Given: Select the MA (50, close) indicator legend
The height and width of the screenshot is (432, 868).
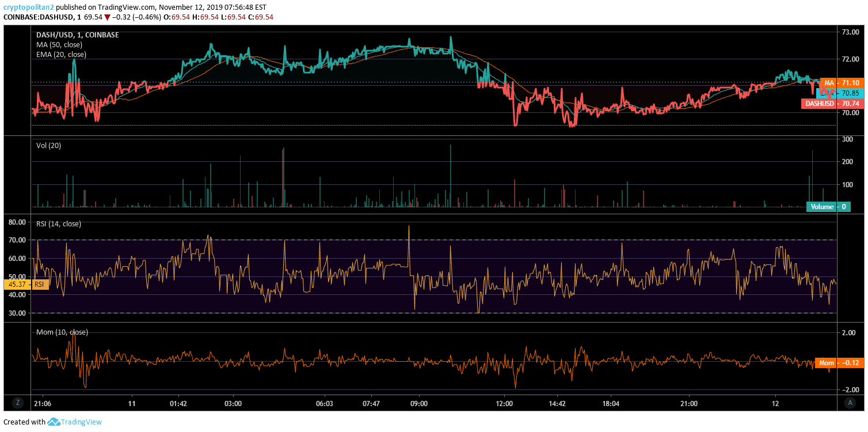Looking at the screenshot, I should click(59, 45).
